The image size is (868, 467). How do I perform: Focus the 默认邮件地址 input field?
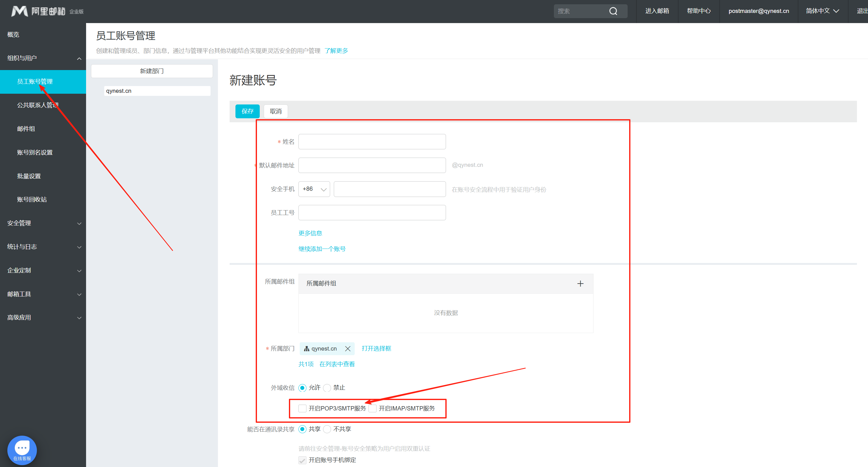(372, 165)
